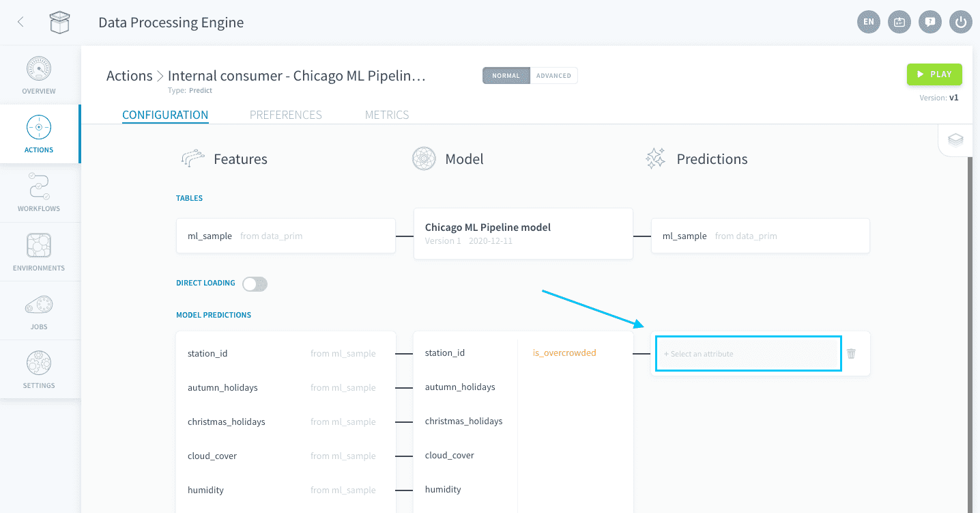Open the Jobs sidebar section

pos(39,311)
